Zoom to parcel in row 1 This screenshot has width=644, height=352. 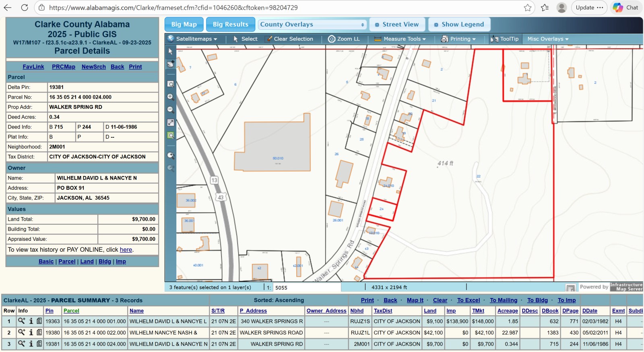tap(22, 321)
